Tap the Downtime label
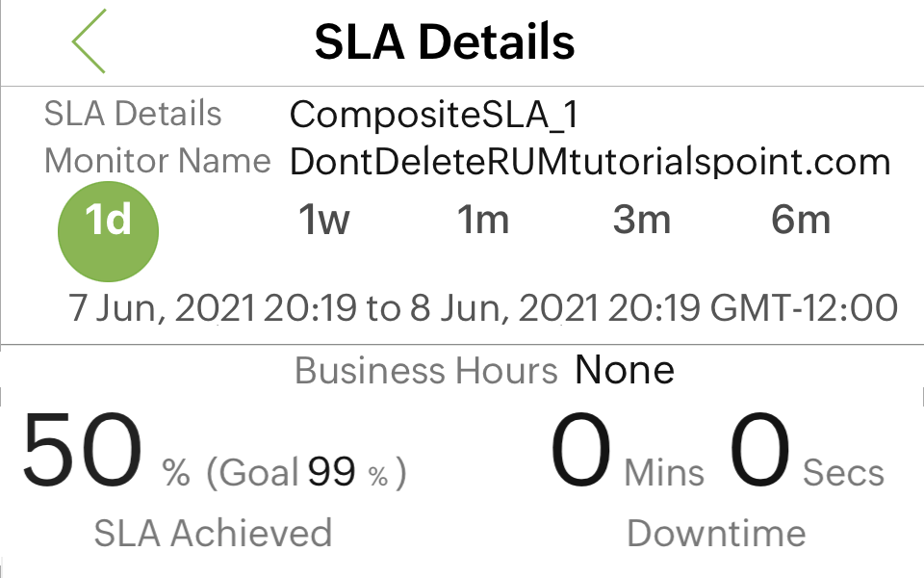Image resolution: width=924 pixels, height=578 pixels. pos(716,533)
